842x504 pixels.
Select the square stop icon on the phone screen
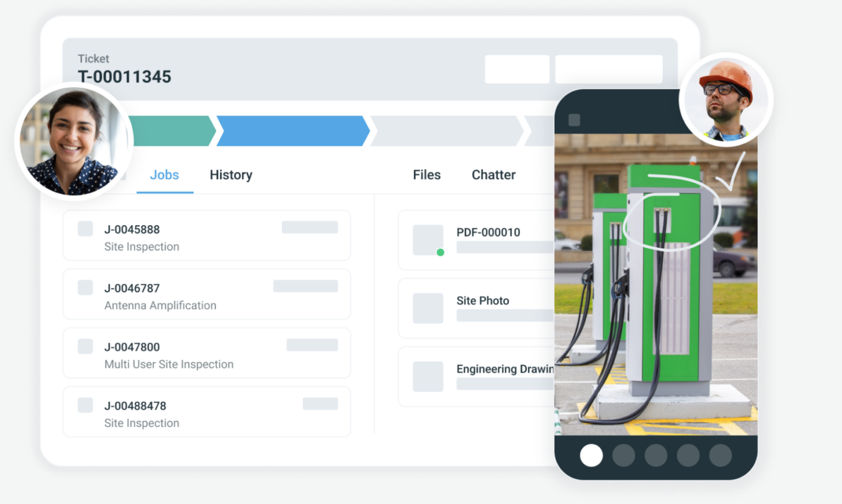tap(574, 118)
